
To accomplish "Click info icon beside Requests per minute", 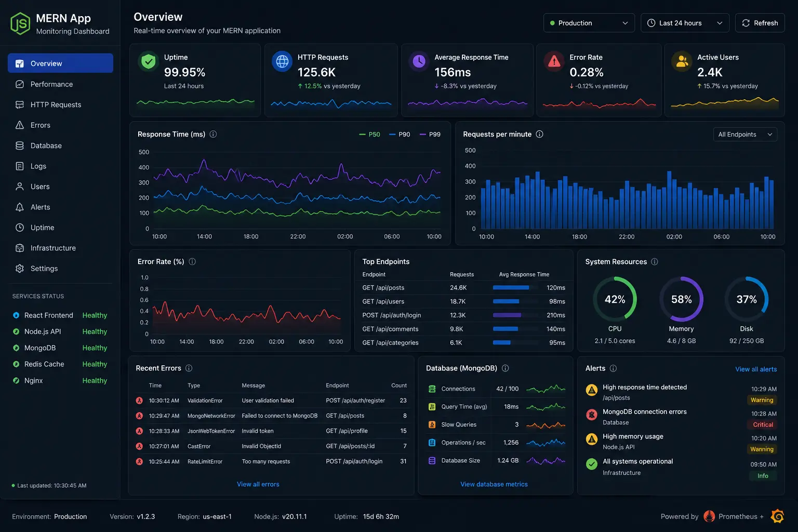I will click(539, 134).
